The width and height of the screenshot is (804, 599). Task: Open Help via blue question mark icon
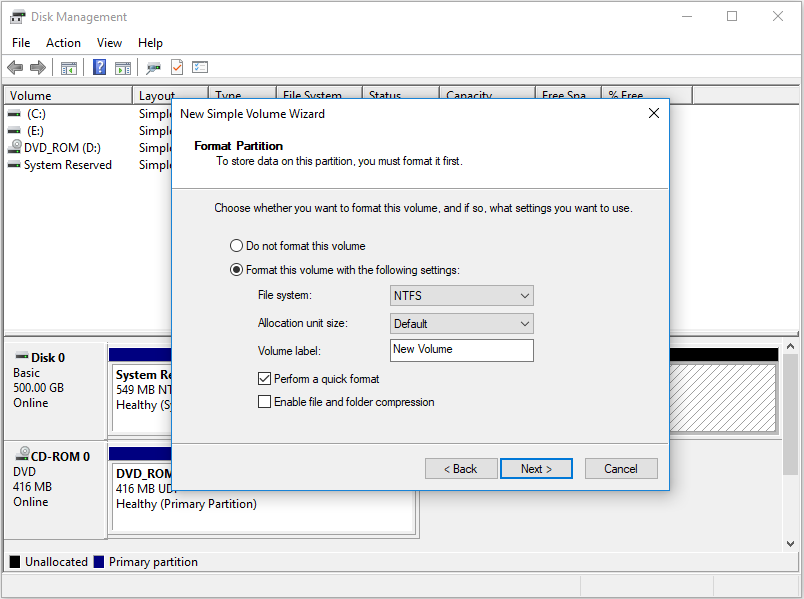tap(100, 68)
